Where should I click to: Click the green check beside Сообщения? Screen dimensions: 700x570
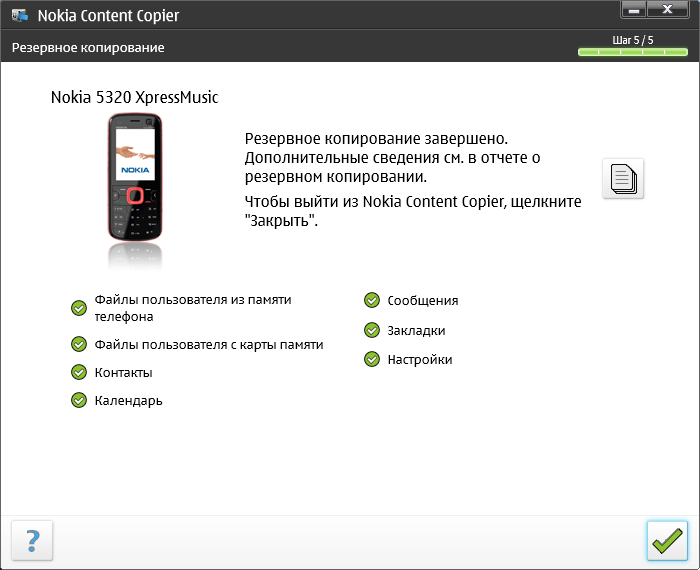372,300
